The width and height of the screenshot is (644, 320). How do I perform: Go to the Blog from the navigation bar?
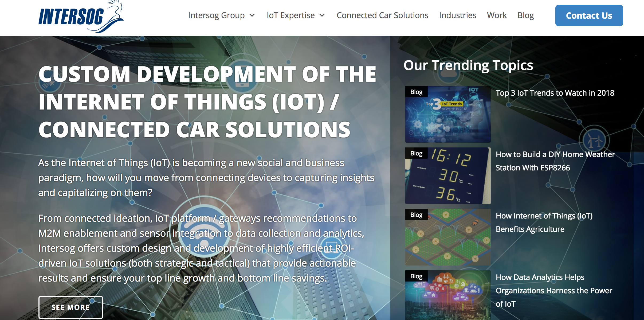525,15
